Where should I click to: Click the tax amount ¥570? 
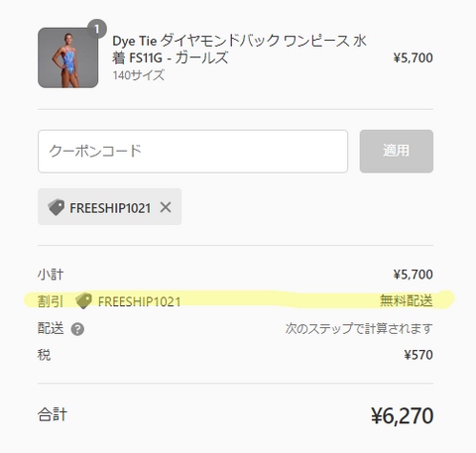point(418,355)
